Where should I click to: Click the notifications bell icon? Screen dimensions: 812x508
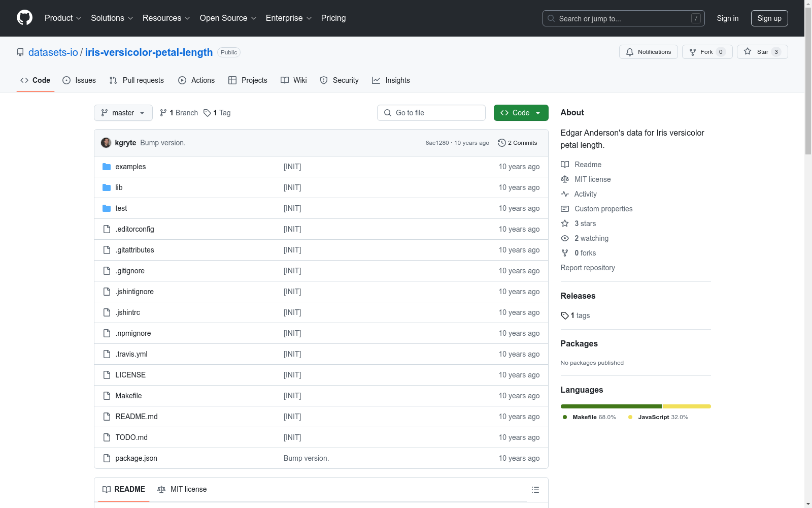(x=630, y=52)
